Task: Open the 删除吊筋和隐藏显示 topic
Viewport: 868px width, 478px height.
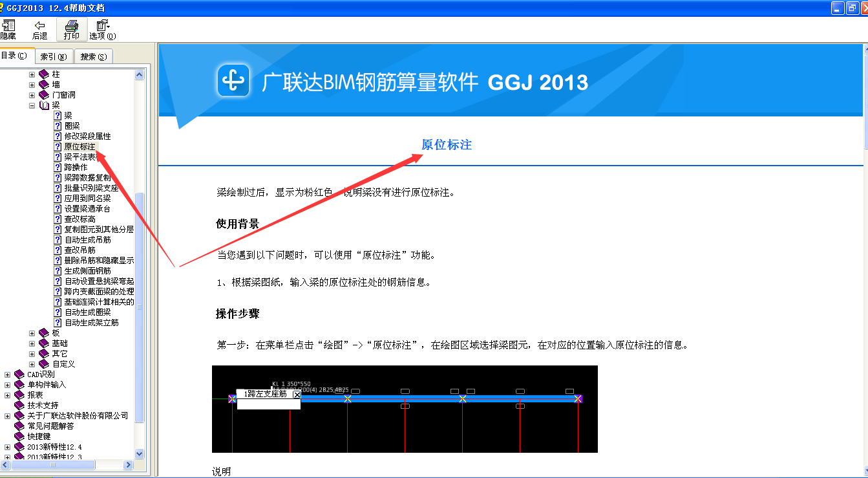Action: tap(99, 261)
